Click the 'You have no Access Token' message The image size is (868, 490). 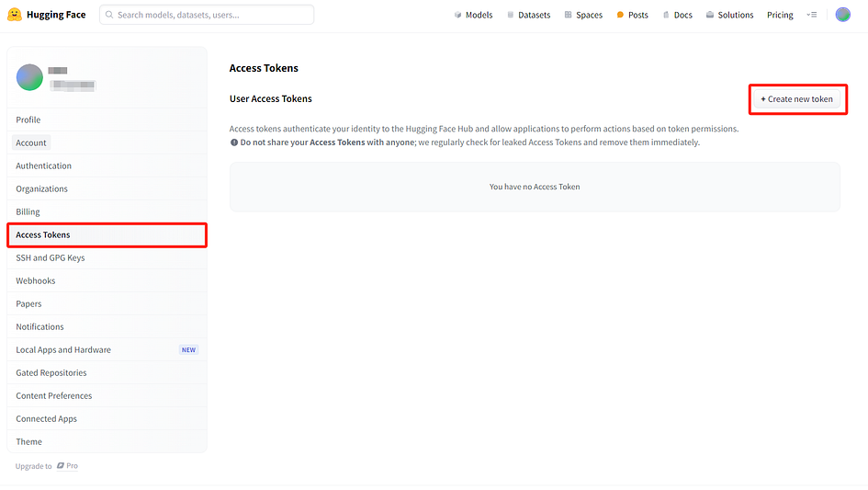pyautogui.click(x=535, y=187)
